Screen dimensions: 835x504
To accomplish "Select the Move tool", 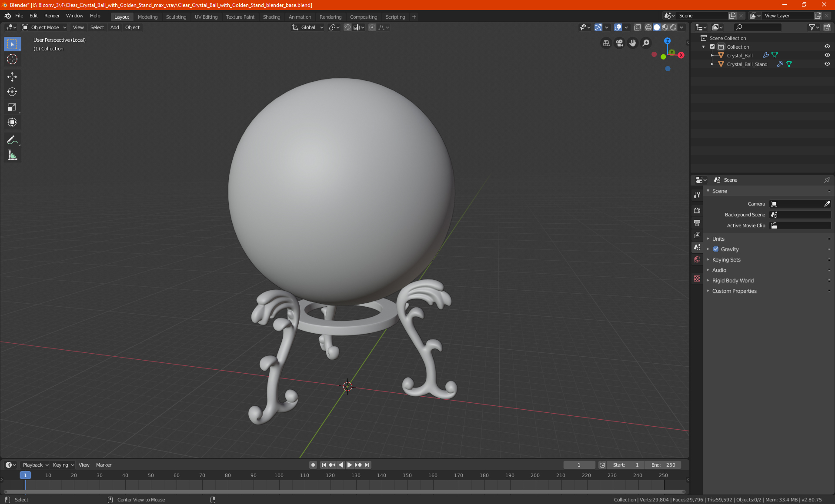I will click(12, 77).
